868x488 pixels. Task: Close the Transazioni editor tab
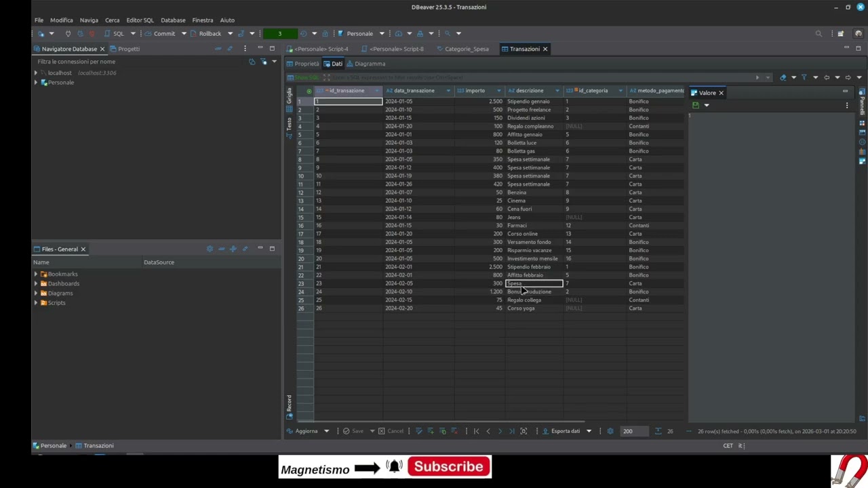(545, 49)
